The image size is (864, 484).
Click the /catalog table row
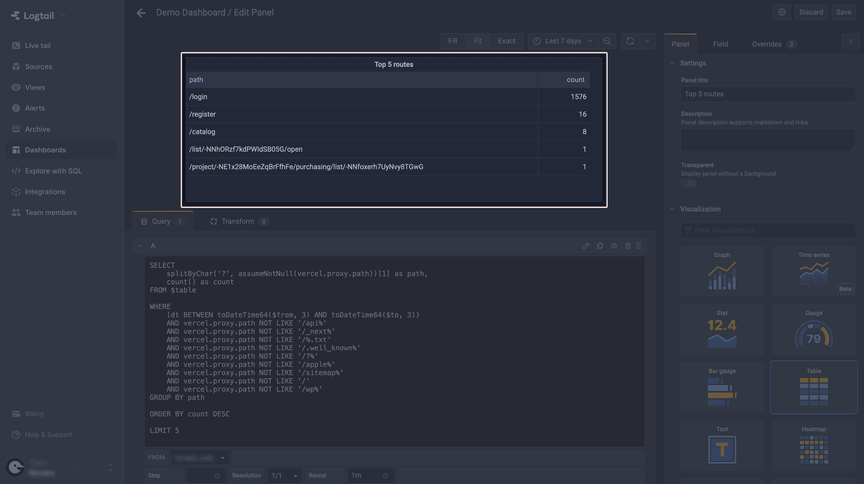coord(388,132)
